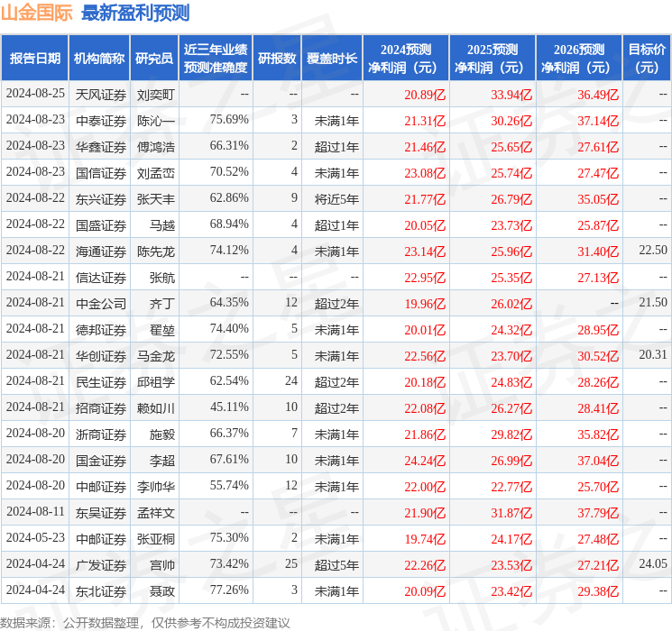This screenshot has height=631, width=672.
Task: Click 华创证券 institution cell
Action: point(101,356)
